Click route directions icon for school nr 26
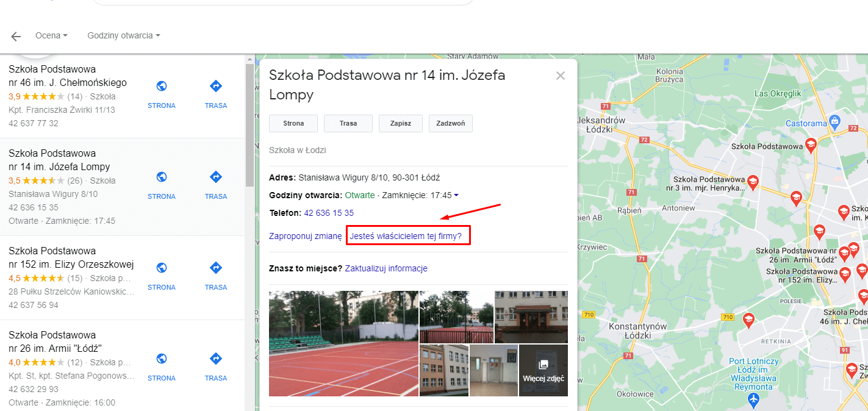The width and height of the screenshot is (868, 411). (215, 359)
